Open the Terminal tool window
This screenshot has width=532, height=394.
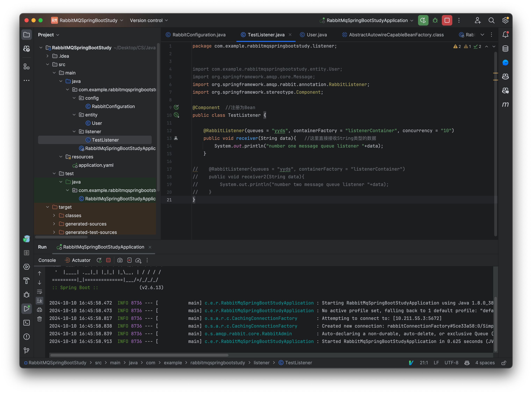(x=26, y=323)
